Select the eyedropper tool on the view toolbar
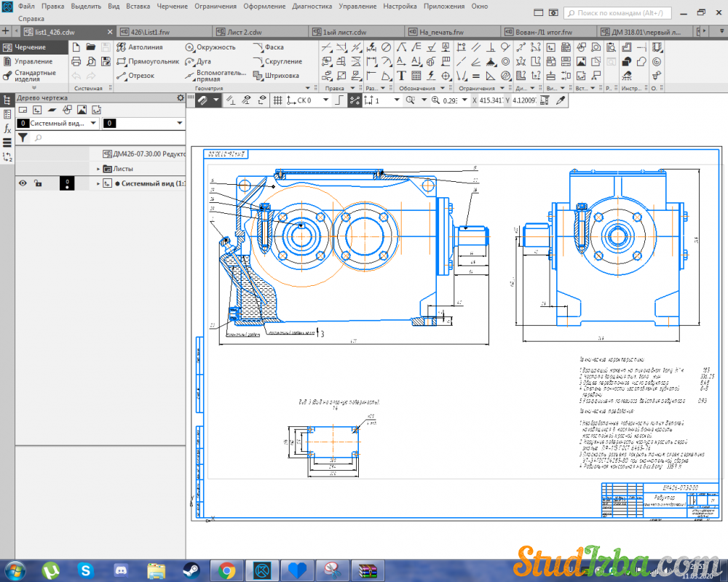728x582 pixels. click(x=561, y=100)
